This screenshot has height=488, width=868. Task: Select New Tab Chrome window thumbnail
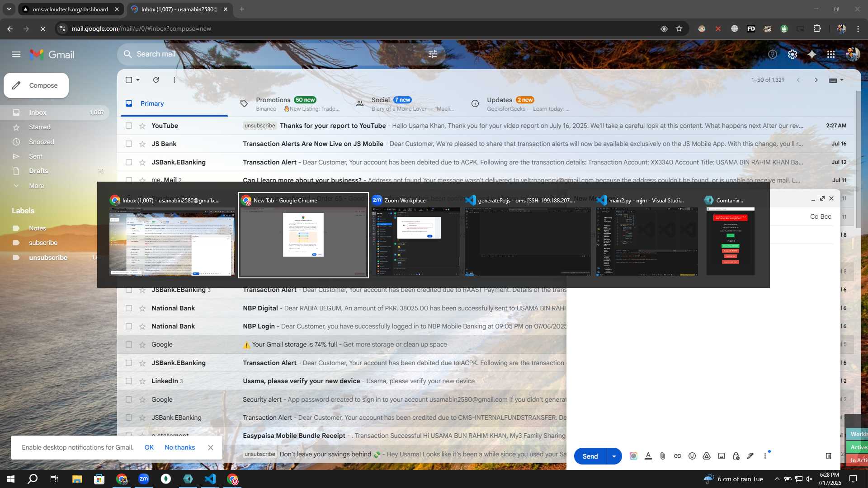(303, 235)
